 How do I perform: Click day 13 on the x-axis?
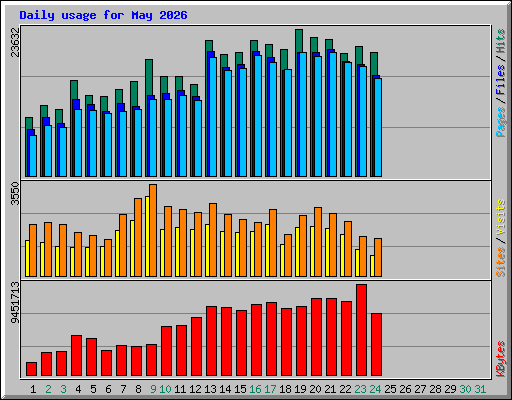pos(210,389)
